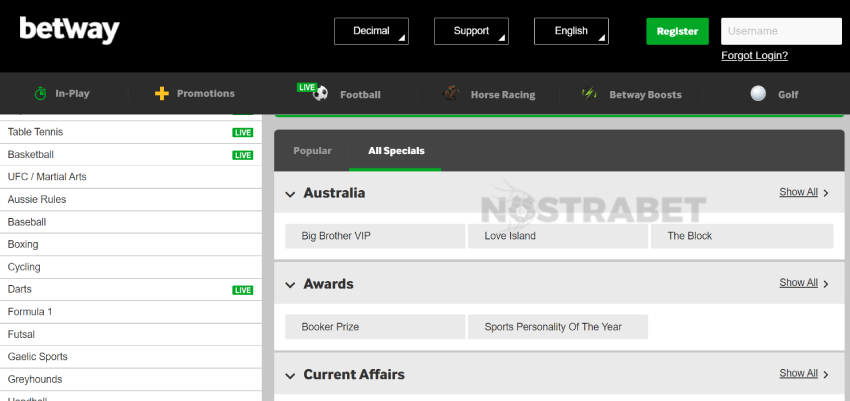
Task: Click Show All for Current Affairs
Action: point(799,373)
